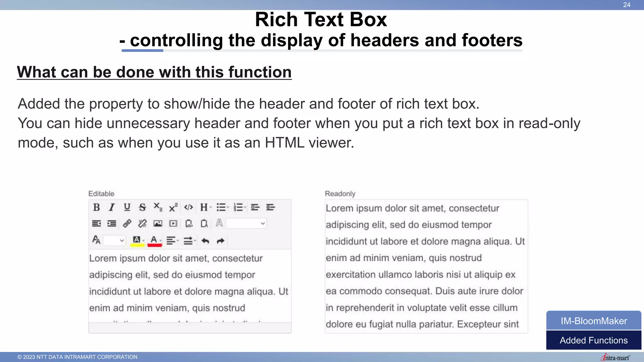Apply underline formatting
This screenshot has width=644, height=362.
pos(127,207)
